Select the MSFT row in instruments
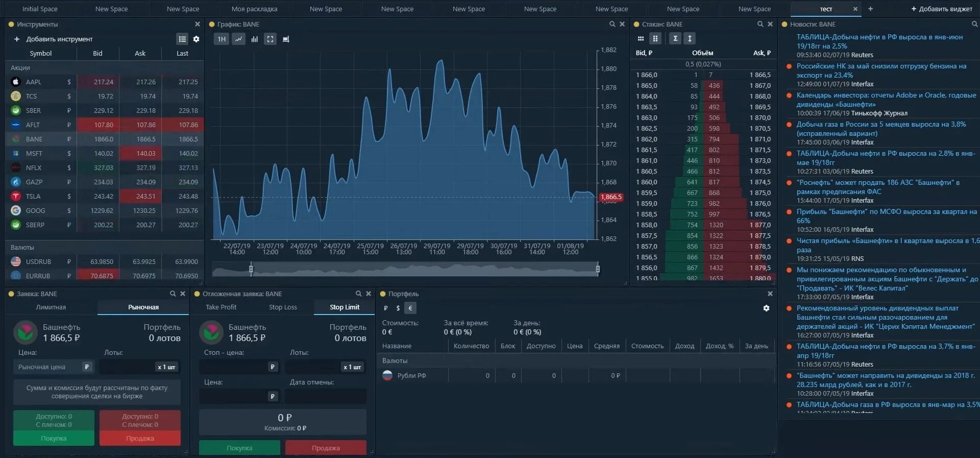Viewport: 980px width, 458px height. (x=105, y=153)
